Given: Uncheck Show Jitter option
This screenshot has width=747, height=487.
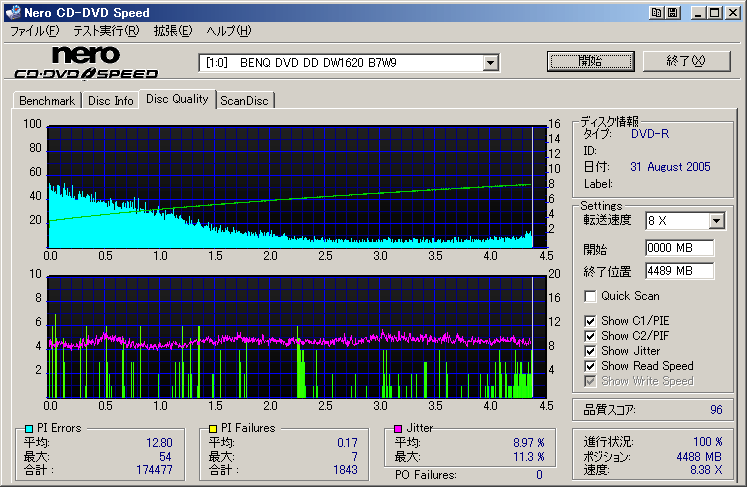Looking at the screenshot, I should click(x=590, y=352).
